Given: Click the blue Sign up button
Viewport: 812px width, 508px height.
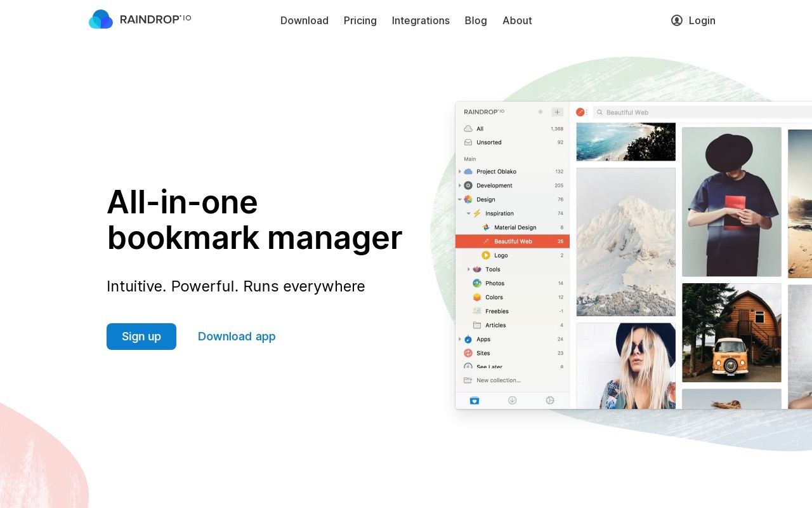Looking at the screenshot, I should pos(141,337).
